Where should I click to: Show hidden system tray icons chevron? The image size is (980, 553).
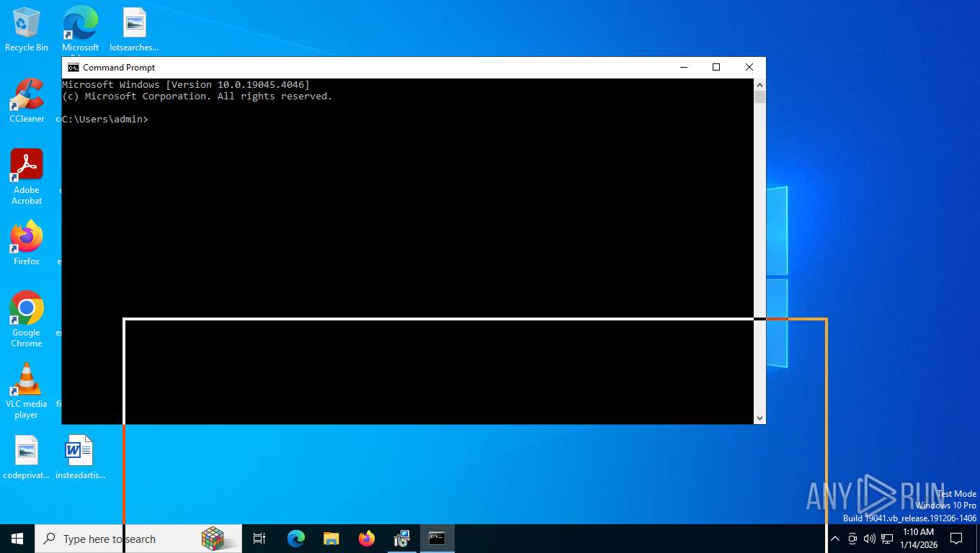coord(835,539)
